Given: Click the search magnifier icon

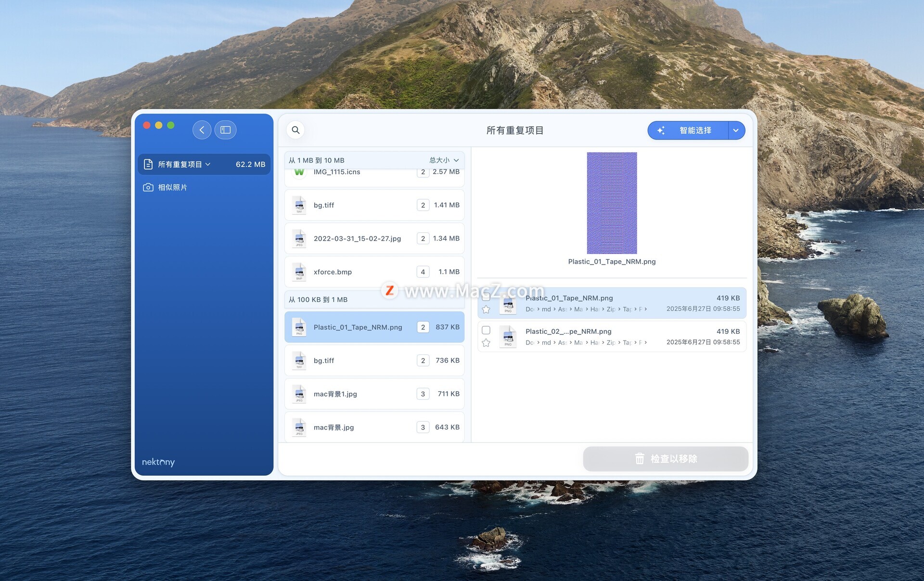Looking at the screenshot, I should point(295,130).
